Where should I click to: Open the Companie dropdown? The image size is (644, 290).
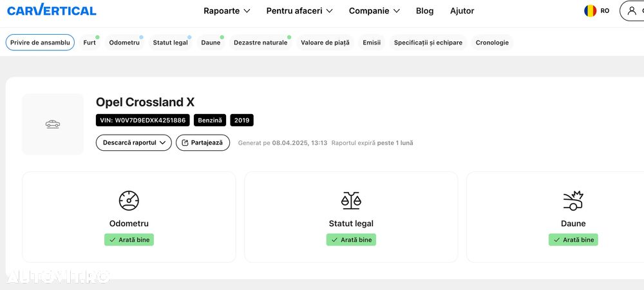(374, 11)
